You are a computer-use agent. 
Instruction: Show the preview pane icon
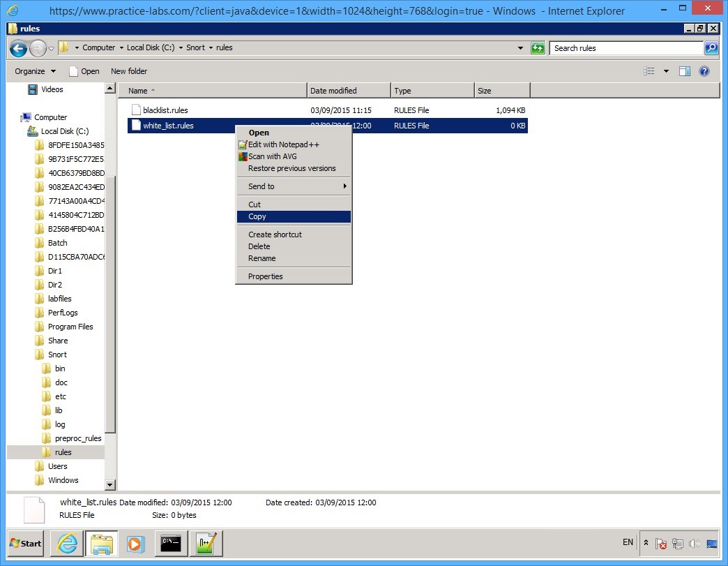coord(684,70)
